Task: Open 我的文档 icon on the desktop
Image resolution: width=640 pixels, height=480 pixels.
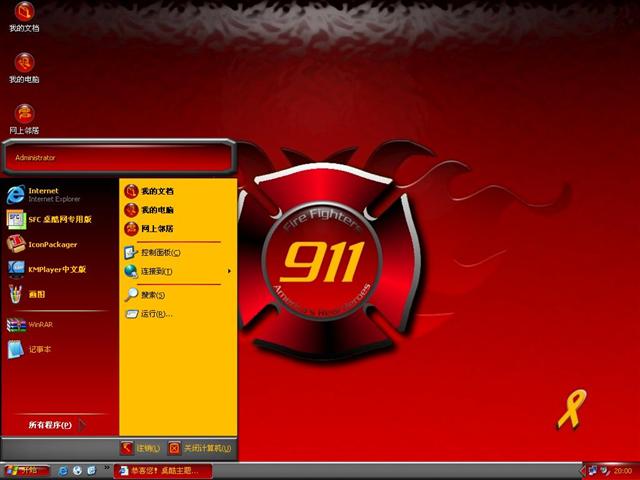Action: [x=24, y=17]
